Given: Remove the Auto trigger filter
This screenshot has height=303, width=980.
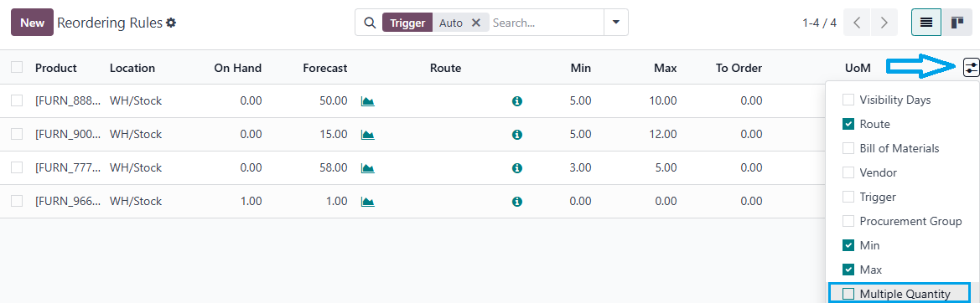Looking at the screenshot, I should pos(475,23).
